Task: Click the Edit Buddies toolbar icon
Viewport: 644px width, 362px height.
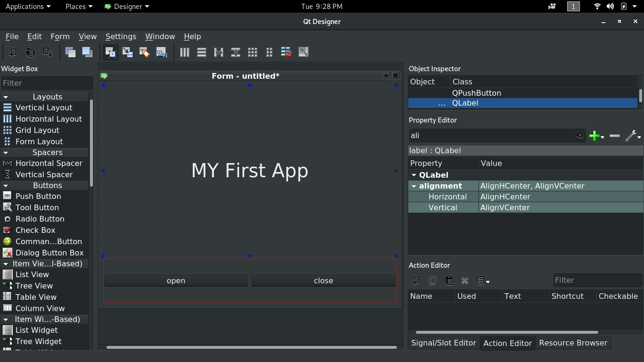Action: pos(145,52)
